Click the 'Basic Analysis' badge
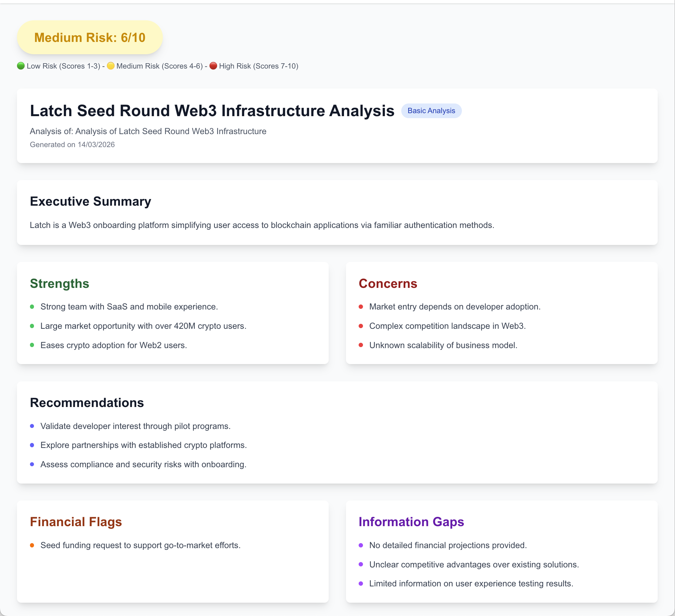The image size is (675, 616). (x=432, y=110)
